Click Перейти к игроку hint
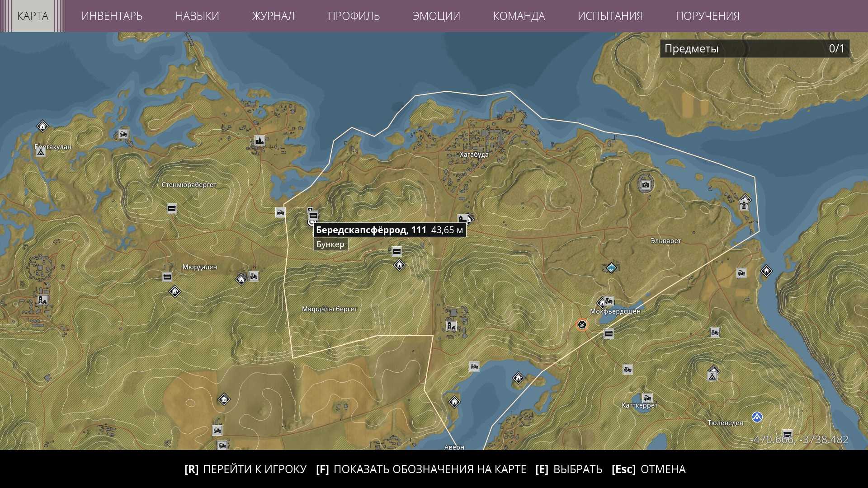The height and width of the screenshot is (488, 868). pyautogui.click(x=245, y=469)
